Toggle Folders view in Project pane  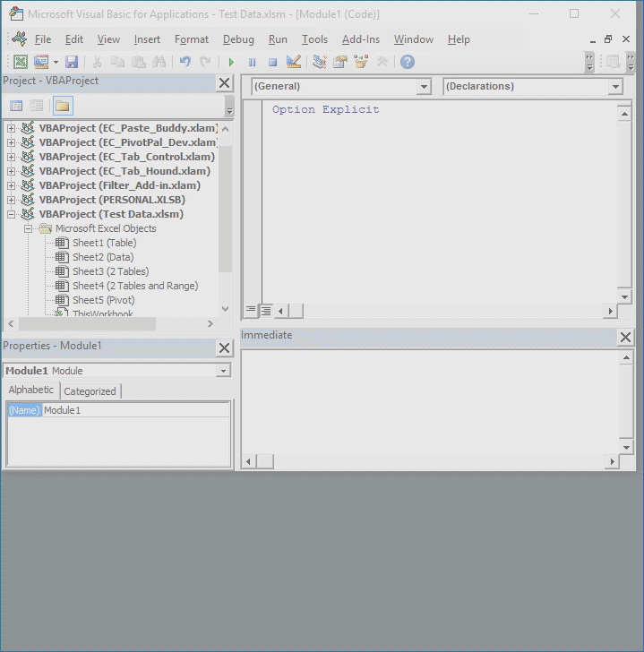[x=63, y=106]
